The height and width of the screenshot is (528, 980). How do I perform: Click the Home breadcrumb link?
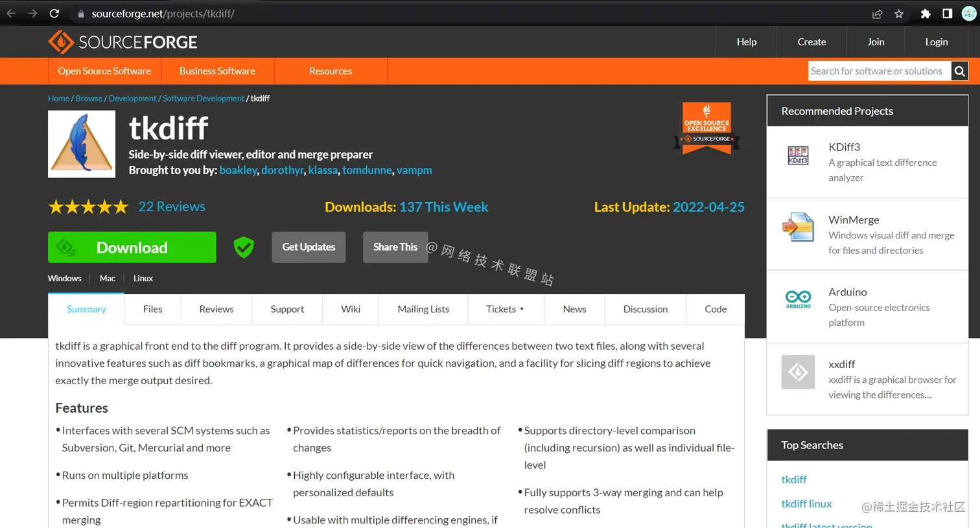[x=58, y=98]
